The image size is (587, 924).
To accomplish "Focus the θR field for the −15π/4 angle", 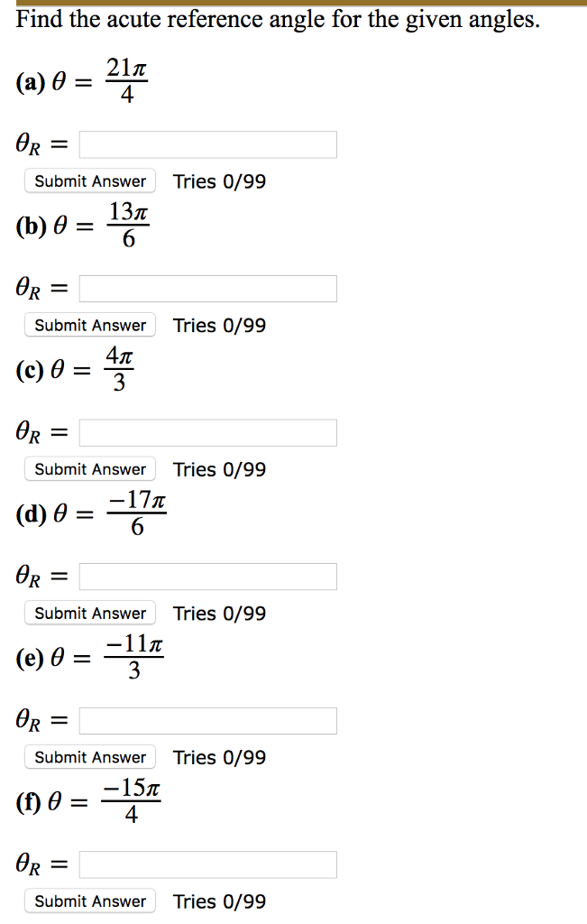I will point(207,864).
